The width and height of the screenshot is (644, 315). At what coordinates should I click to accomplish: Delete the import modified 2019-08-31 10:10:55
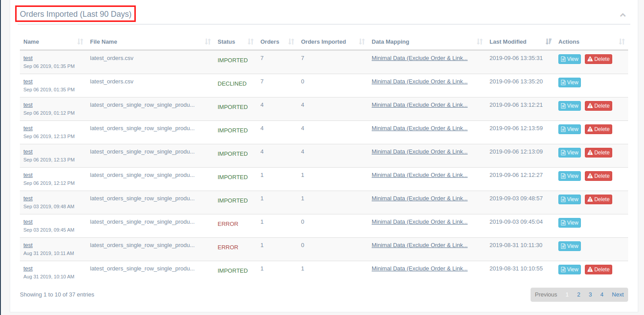pos(598,270)
